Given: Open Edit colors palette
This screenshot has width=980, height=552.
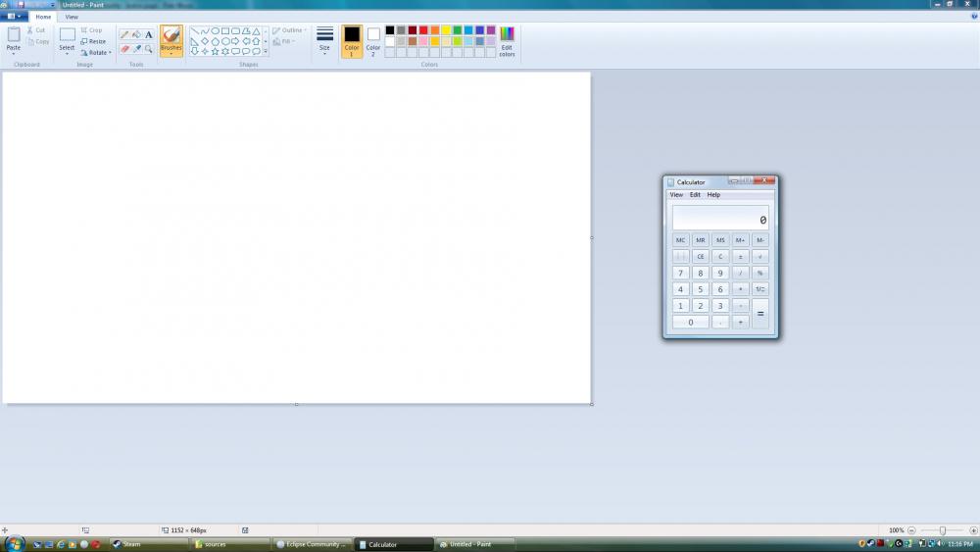Looking at the screenshot, I should pos(507,41).
